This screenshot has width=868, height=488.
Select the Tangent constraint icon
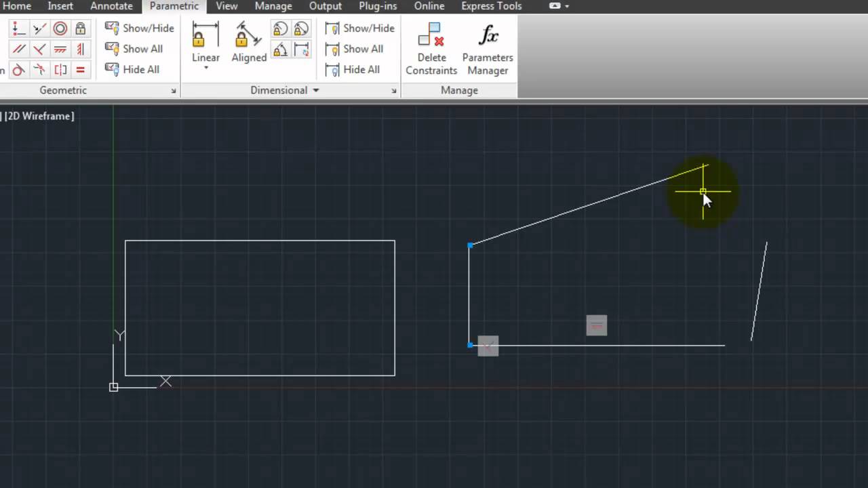pyautogui.click(x=19, y=69)
